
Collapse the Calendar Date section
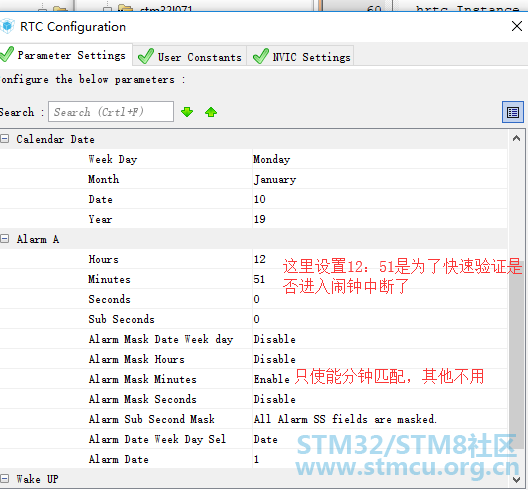(x=4, y=138)
